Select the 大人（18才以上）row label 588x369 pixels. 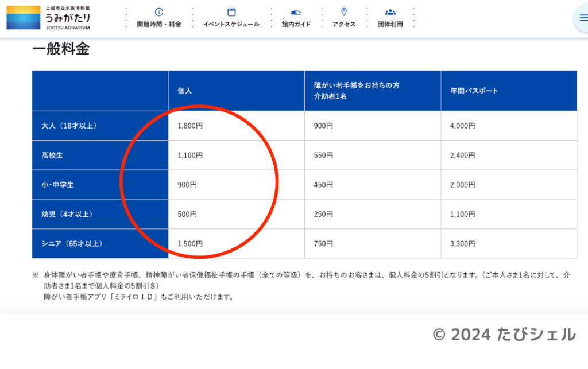click(68, 125)
